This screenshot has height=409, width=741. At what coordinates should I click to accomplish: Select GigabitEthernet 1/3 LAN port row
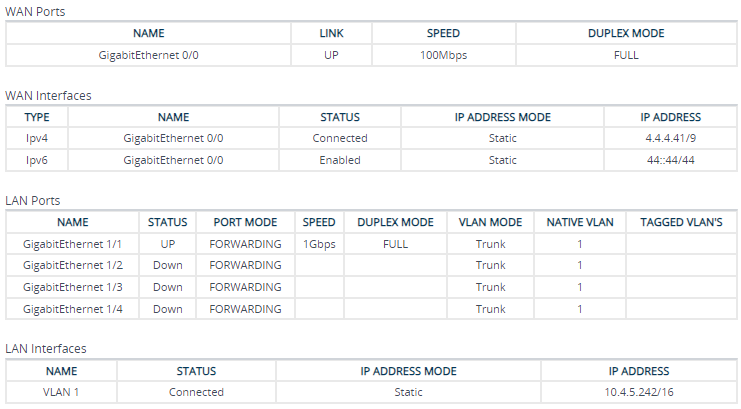(371, 287)
